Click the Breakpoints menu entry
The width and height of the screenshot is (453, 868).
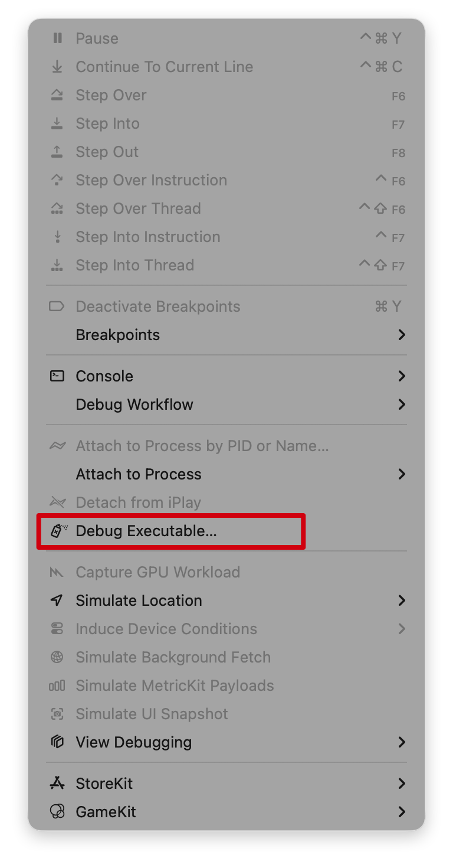pos(118,335)
